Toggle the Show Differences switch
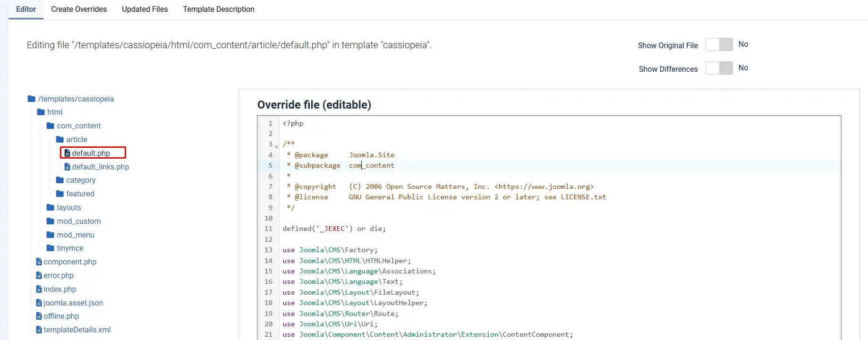Screen dimensions: 868x340 (x=719, y=68)
